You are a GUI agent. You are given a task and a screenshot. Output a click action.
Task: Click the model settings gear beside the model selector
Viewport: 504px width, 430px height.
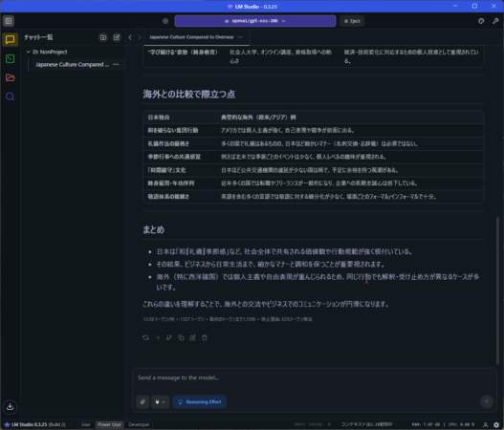click(165, 21)
